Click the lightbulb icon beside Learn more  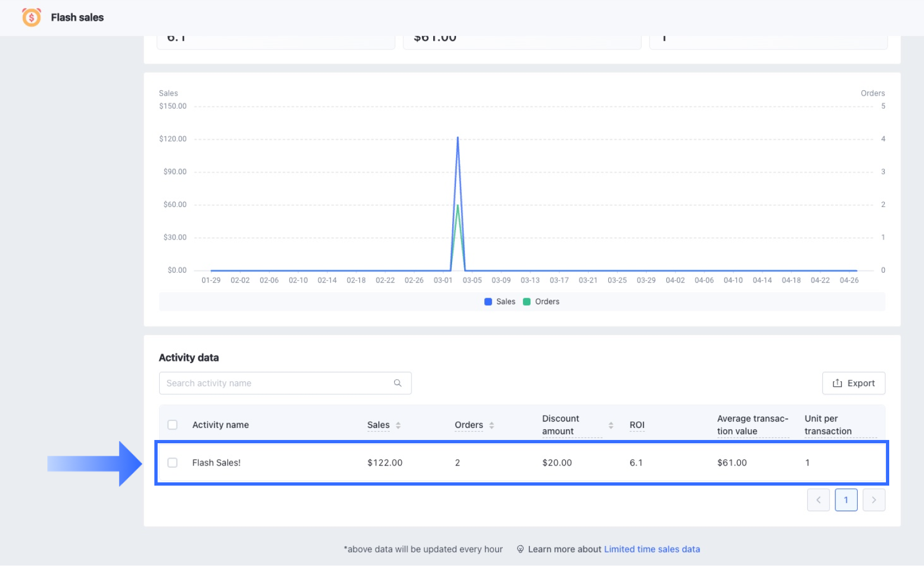pos(520,549)
